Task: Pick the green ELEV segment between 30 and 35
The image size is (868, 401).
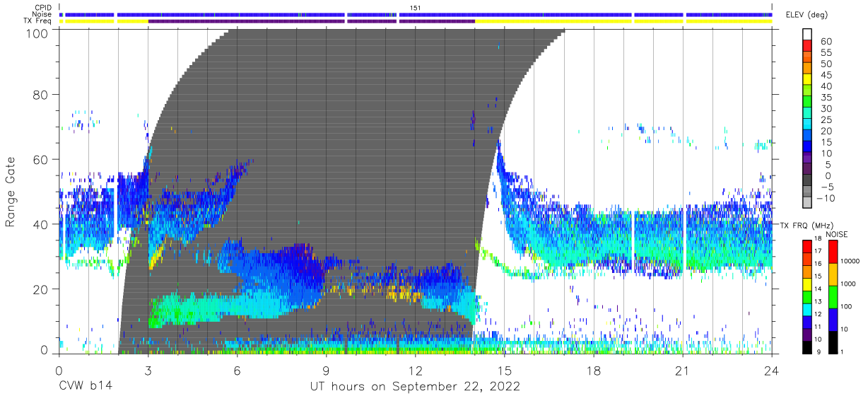Action: tap(807, 103)
